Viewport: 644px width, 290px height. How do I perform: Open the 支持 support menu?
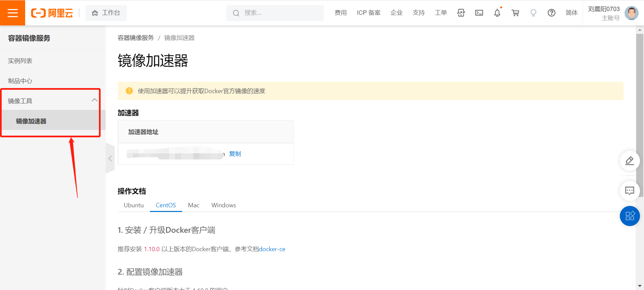[x=419, y=13]
